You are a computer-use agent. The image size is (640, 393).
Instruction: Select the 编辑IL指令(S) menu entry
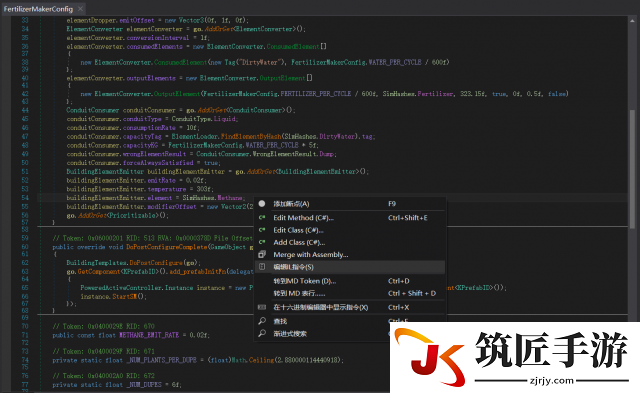350,267
